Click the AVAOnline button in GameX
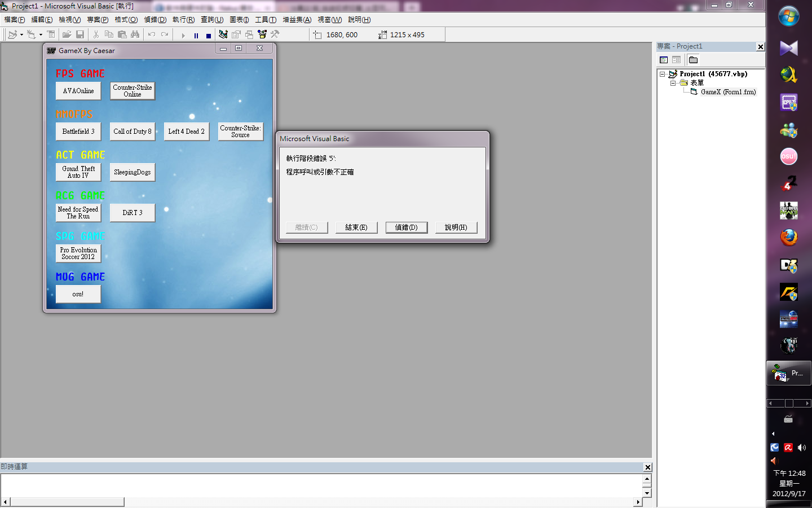Image resolution: width=812 pixels, height=508 pixels. [x=78, y=91]
